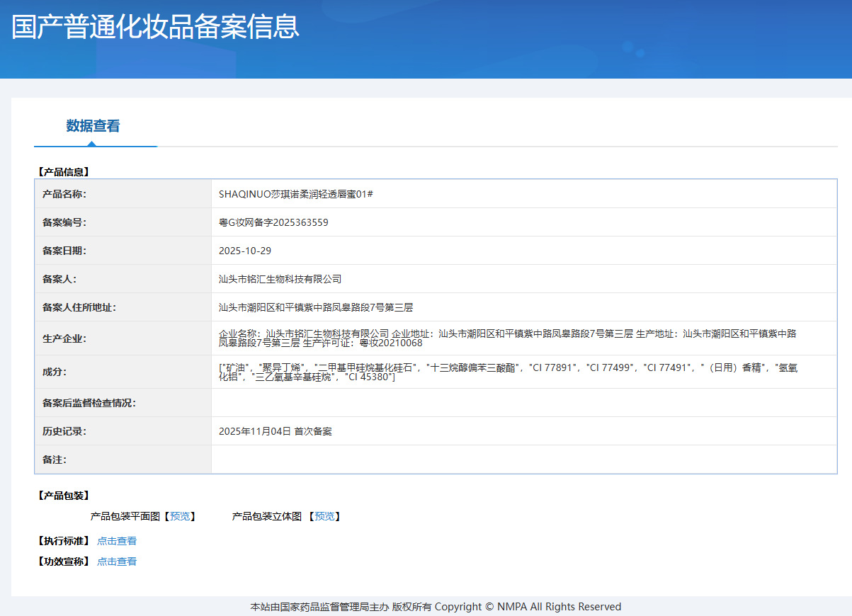Click the product name SHAQINUO莎琪诺柔润轻透唇蜜01#
This screenshot has width=852, height=616.
pos(296,193)
